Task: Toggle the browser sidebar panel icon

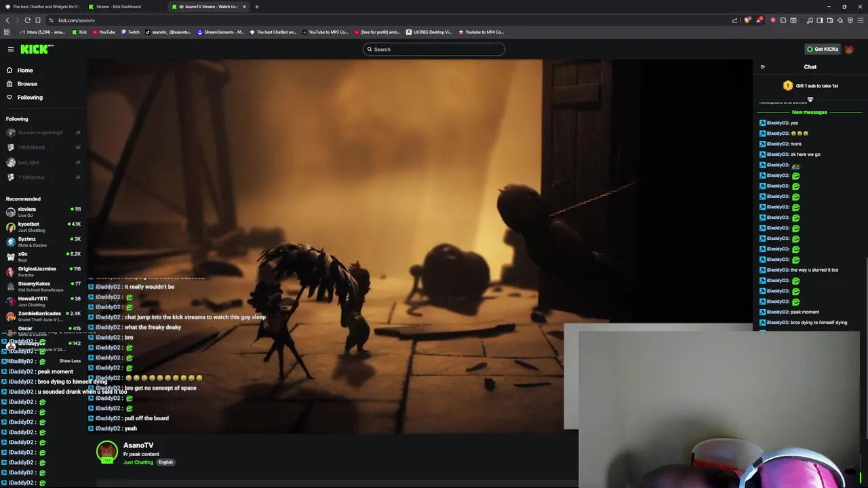Action: (x=819, y=20)
